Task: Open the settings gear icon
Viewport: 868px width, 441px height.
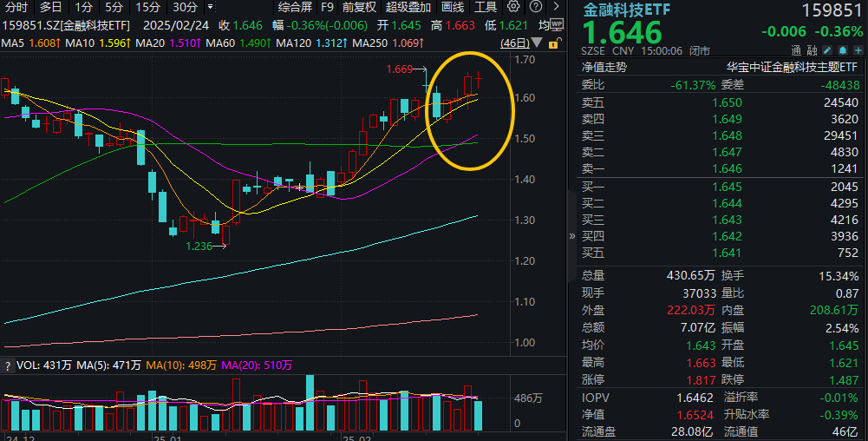Action: pos(513,7)
